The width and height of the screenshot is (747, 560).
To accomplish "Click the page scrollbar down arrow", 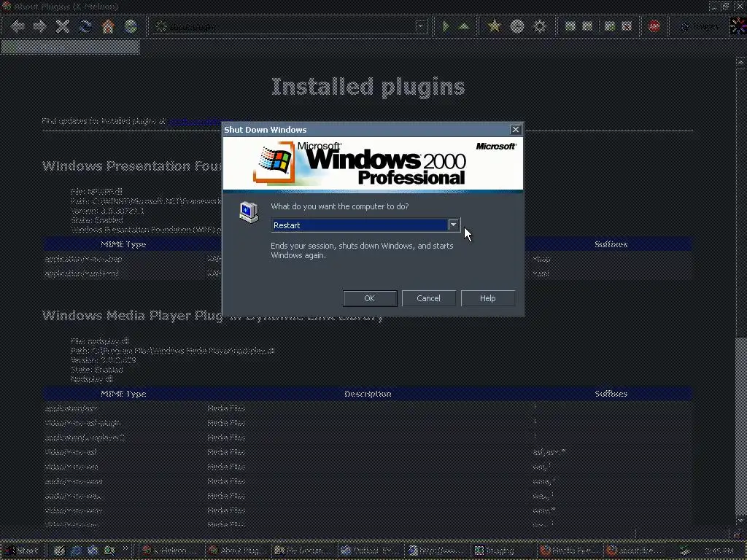I will point(741,521).
